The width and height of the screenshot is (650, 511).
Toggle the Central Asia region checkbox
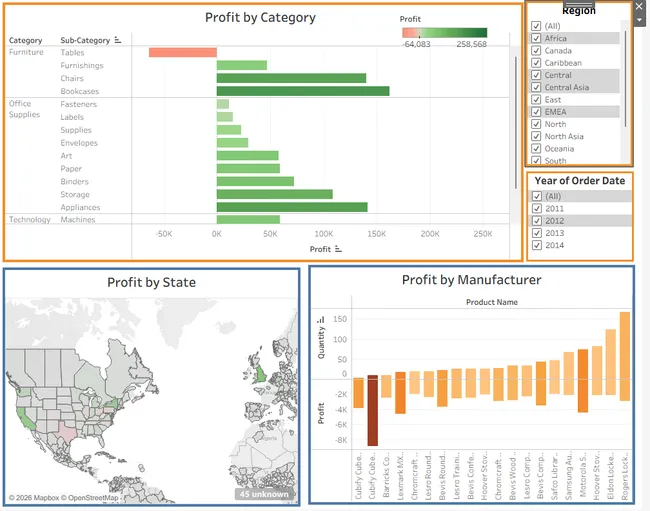click(536, 87)
